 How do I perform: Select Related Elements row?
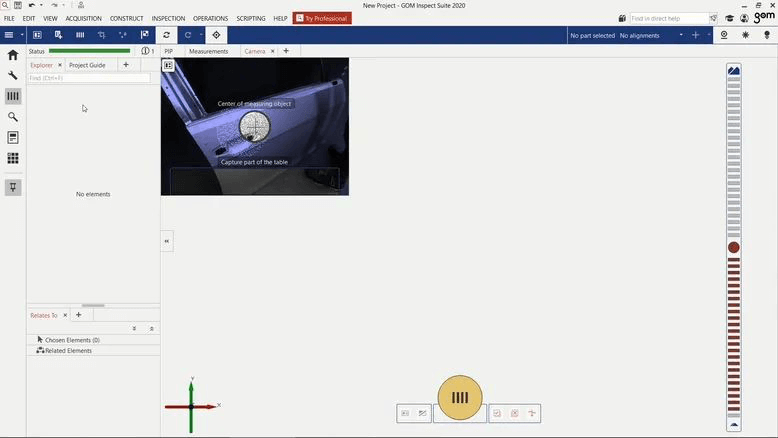click(93, 350)
